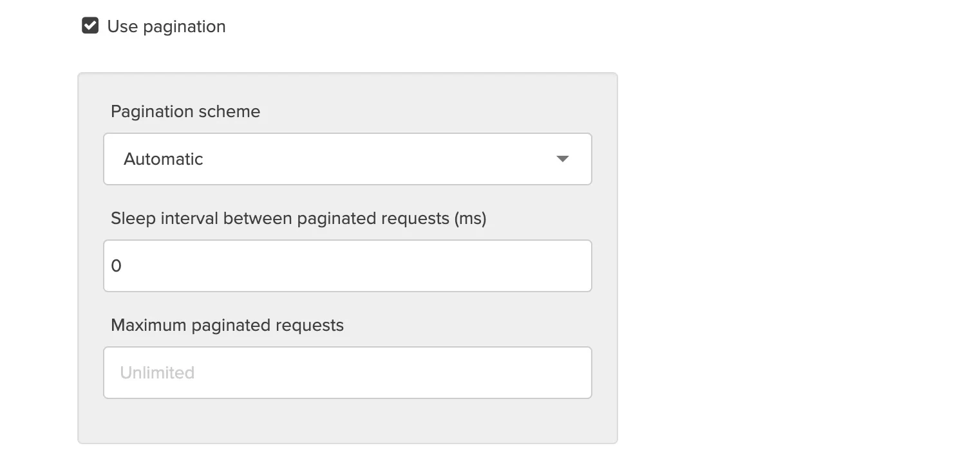Click the Use pagination label text
Image resolution: width=980 pixels, height=466 pixels.
point(165,26)
